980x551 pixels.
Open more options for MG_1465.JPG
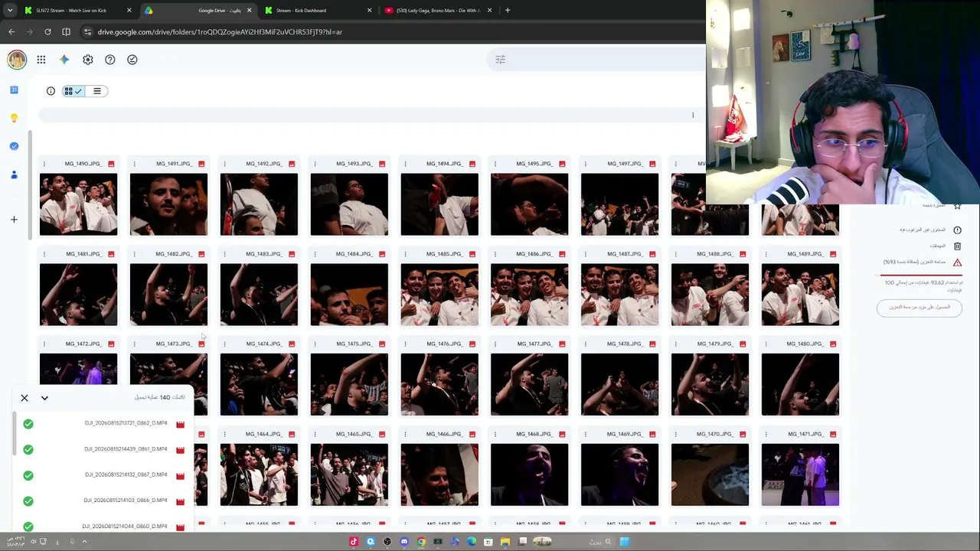click(x=315, y=434)
